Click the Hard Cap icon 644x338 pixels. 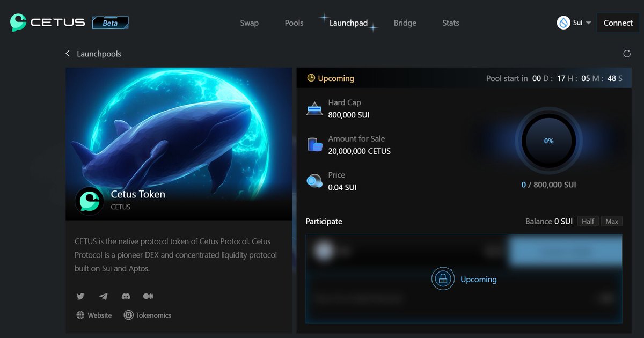coord(314,108)
